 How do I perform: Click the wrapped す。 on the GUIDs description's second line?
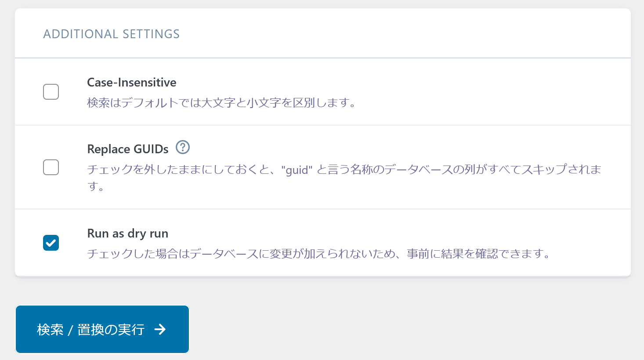(x=96, y=187)
